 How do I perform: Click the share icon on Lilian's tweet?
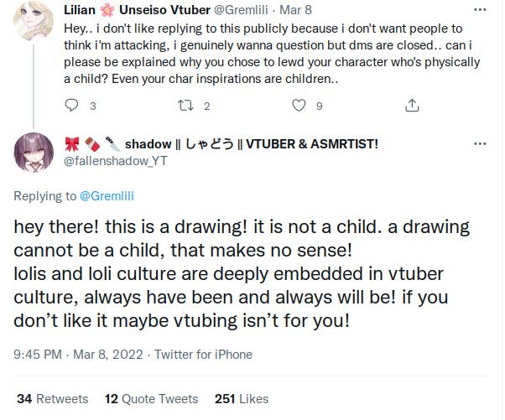(x=411, y=106)
